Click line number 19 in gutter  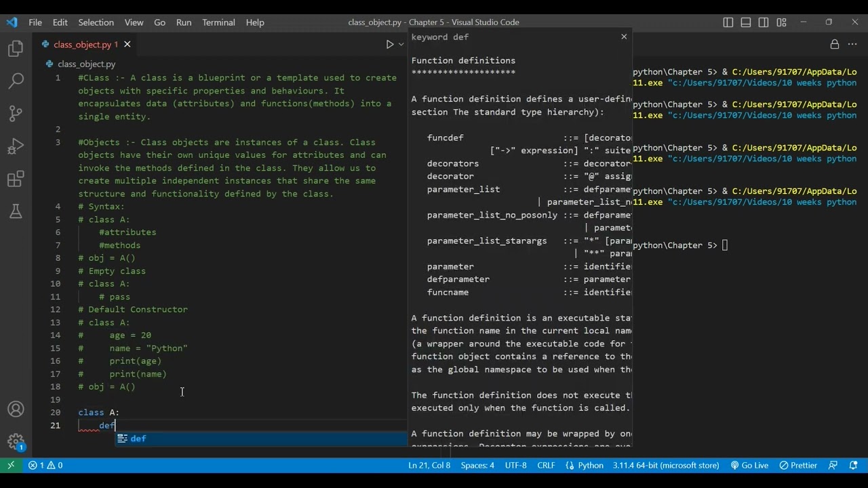point(55,400)
